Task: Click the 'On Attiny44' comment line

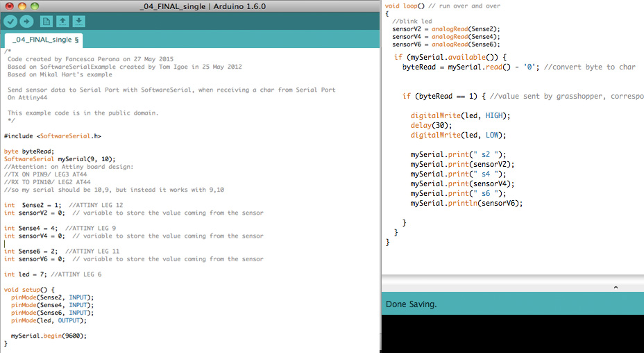Action: (27, 97)
